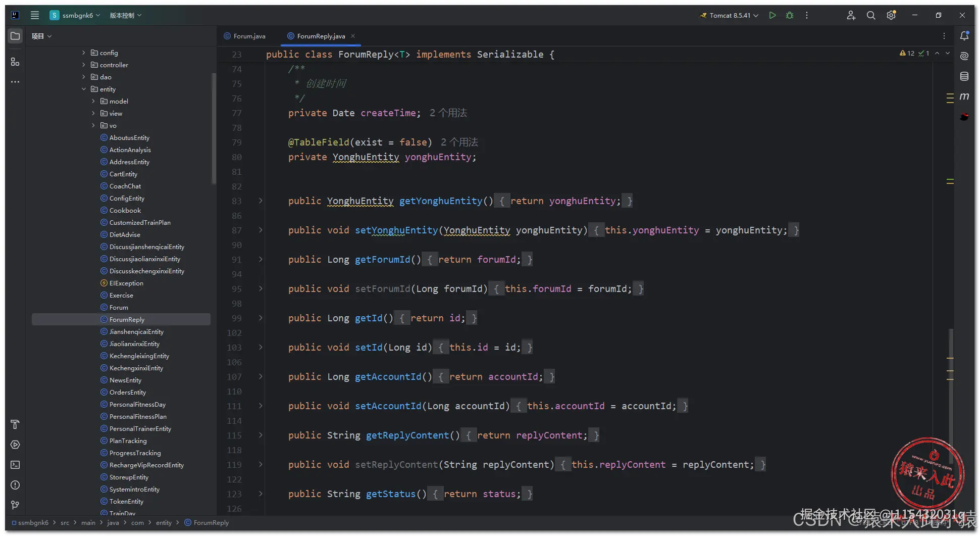
Task: Debug the Tomcat 8.5.41 configuration
Action: pyautogui.click(x=790, y=15)
